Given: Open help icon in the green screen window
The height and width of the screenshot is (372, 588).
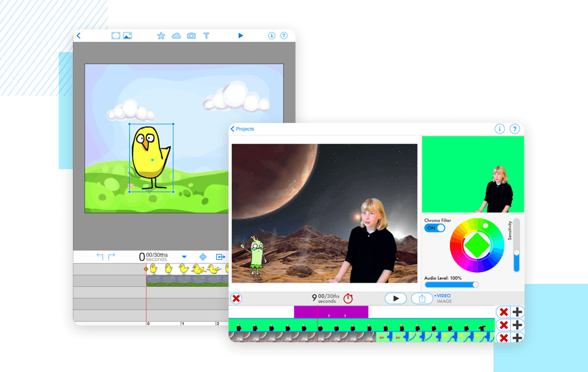Looking at the screenshot, I should (x=515, y=129).
